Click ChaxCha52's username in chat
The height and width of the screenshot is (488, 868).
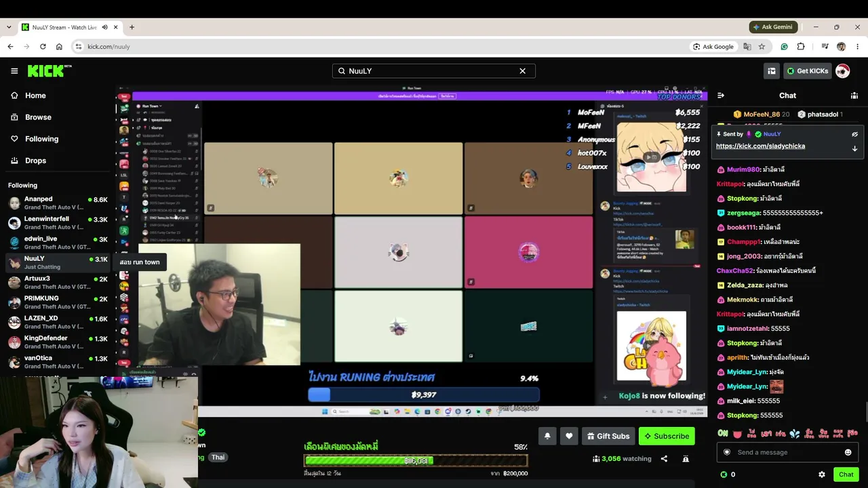pyautogui.click(x=735, y=270)
